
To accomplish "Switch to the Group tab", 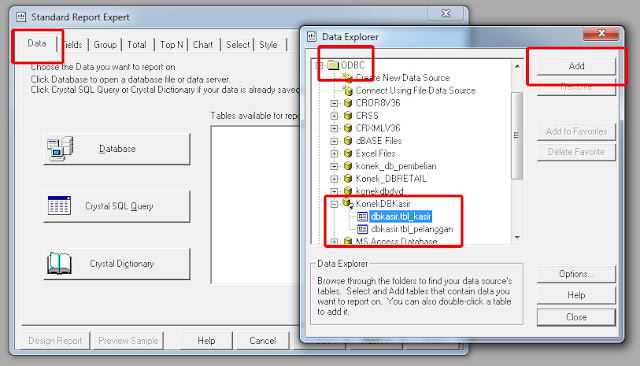I will [105, 45].
